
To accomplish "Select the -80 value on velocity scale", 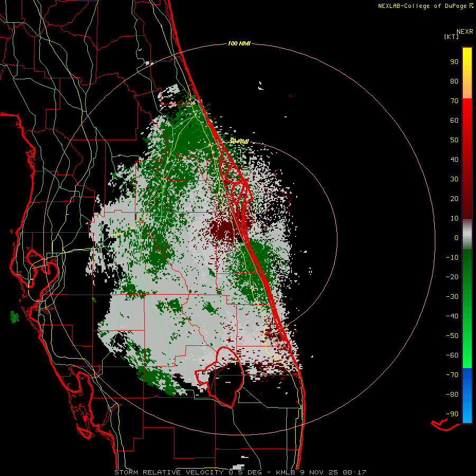I will [x=452, y=395].
